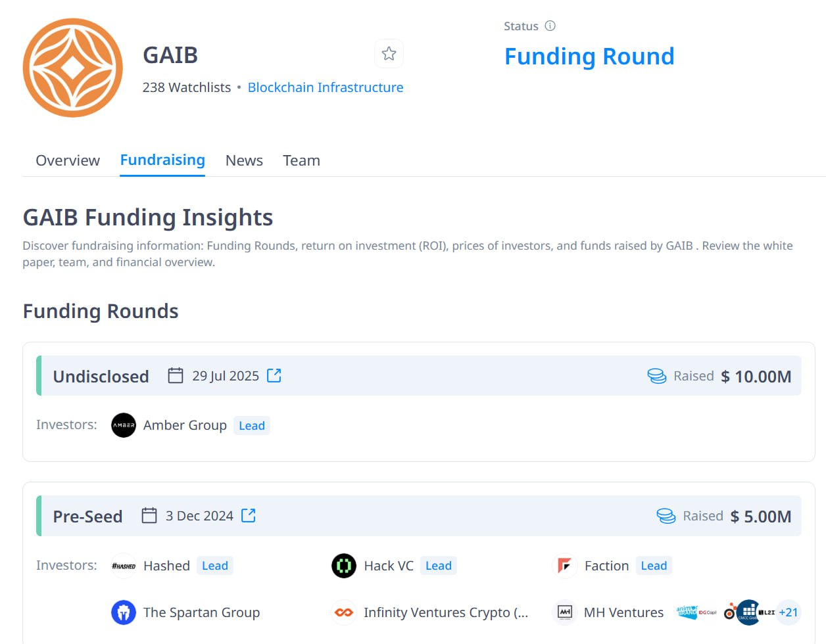The image size is (826, 644).
Task: Go to the Team tab
Action: pos(301,160)
